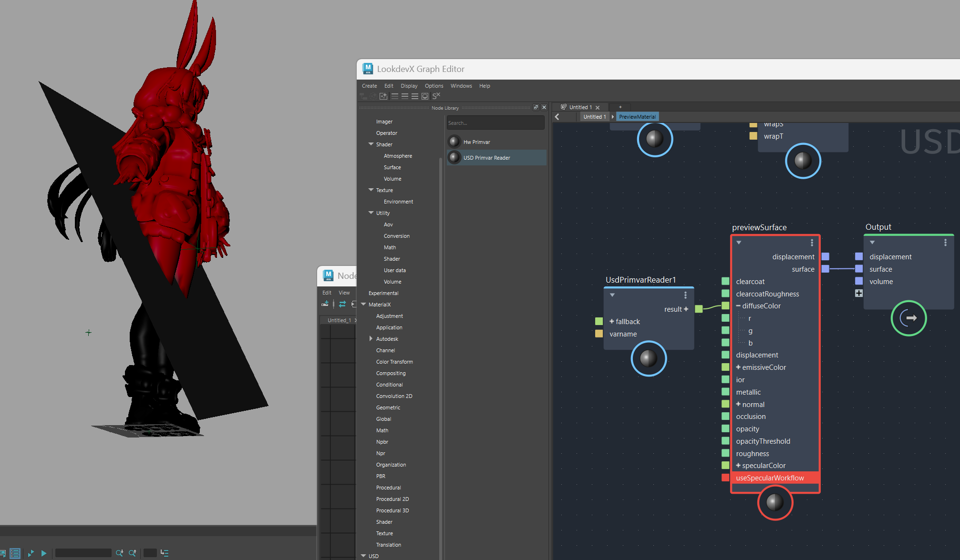Collapse diffuseColor channels on previewSurface
Image resolution: width=960 pixels, height=560 pixels.
pos(738,306)
